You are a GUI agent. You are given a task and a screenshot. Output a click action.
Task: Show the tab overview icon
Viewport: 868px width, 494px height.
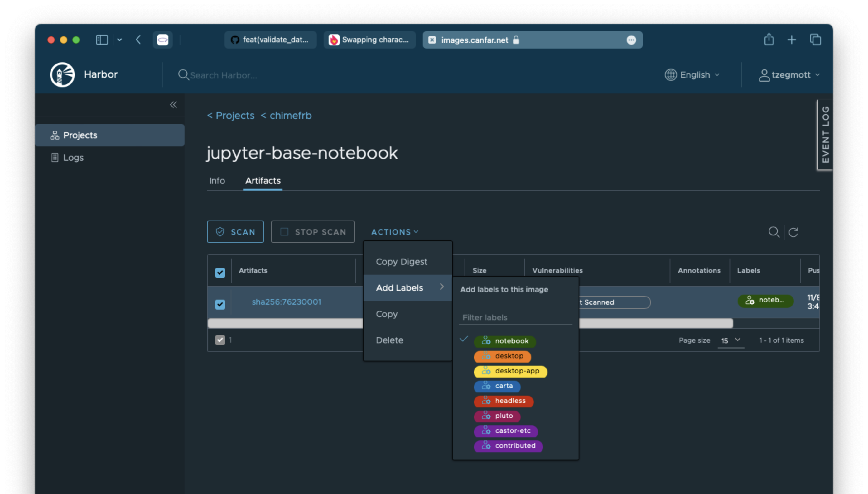tap(815, 40)
